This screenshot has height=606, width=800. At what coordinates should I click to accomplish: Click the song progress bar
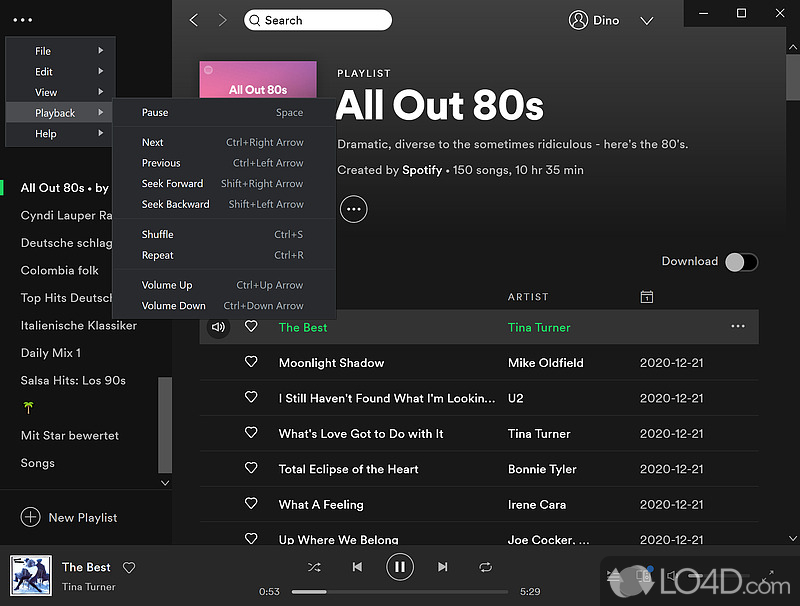pos(400,591)
